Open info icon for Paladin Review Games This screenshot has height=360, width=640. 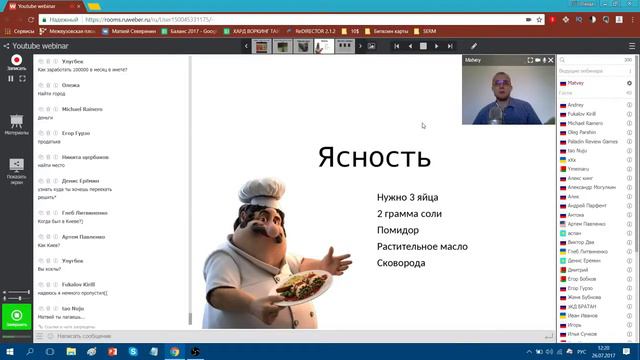click(629, 142)
